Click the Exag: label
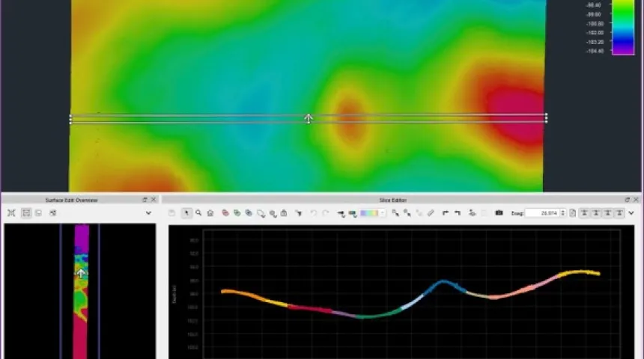This screenshot has width=644, height=359. click(517, 213)
